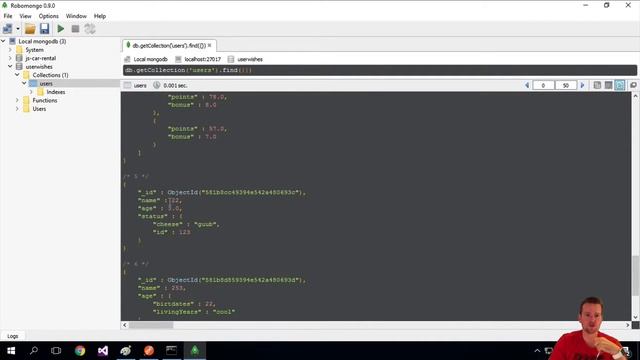
Task: Click the 0.001 sec. execution time clock icon
Action: (156, 85)
